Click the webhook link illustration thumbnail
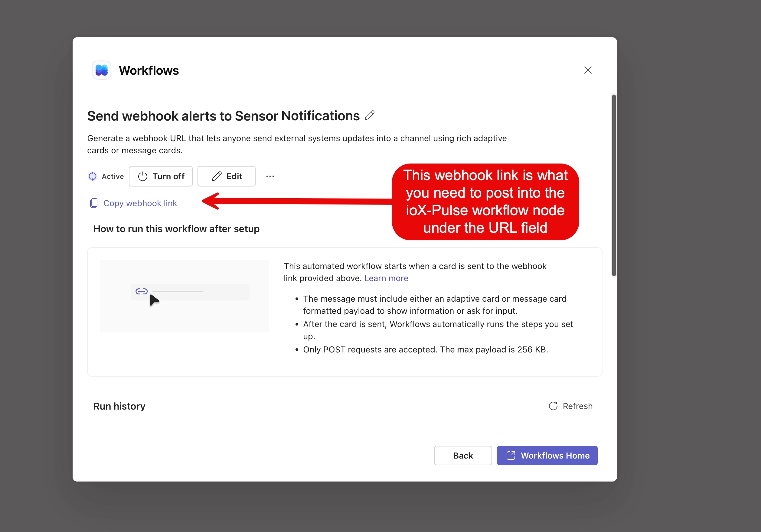Screen dimensions: 761x532 (184, 296)
